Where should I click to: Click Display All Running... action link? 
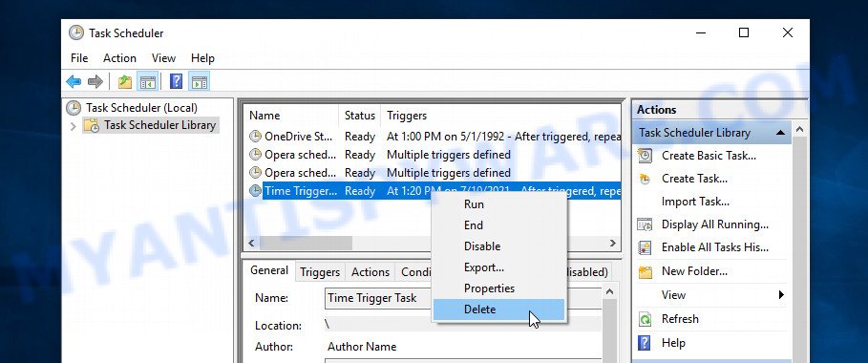pos(715,224)
